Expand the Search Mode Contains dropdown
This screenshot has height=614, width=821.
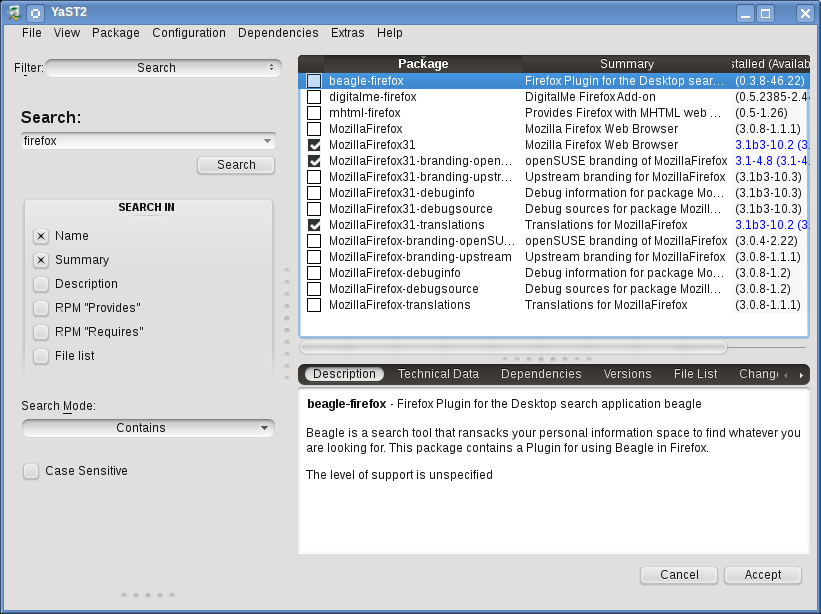point(148,428)
